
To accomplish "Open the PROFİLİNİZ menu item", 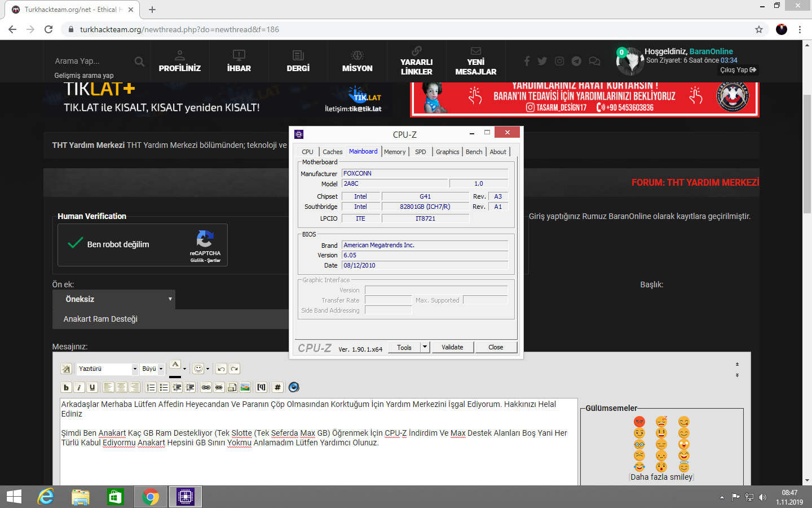I will [x=180, y=62].
